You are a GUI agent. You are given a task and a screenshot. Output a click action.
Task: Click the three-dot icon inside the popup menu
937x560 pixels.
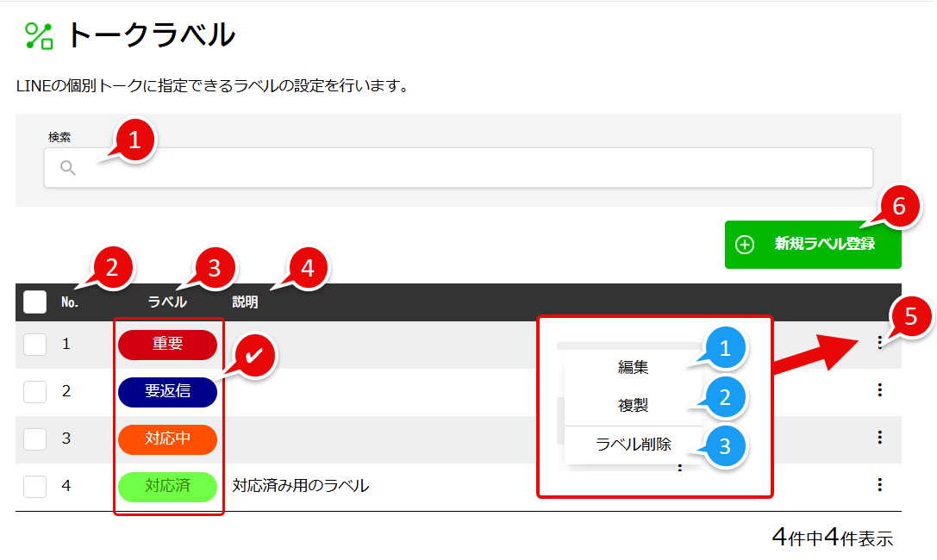(x=680, y=468)
